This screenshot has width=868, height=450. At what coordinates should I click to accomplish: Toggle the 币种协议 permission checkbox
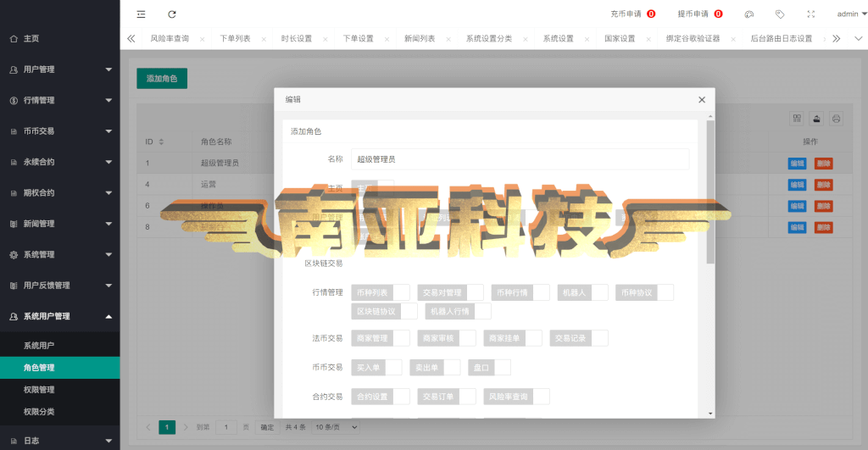tap(644, 292)
